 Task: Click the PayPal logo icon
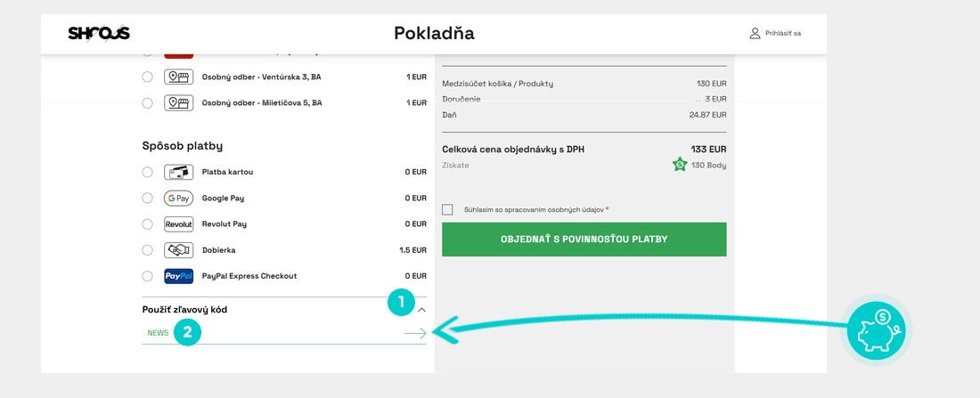(x=178, y=276)
